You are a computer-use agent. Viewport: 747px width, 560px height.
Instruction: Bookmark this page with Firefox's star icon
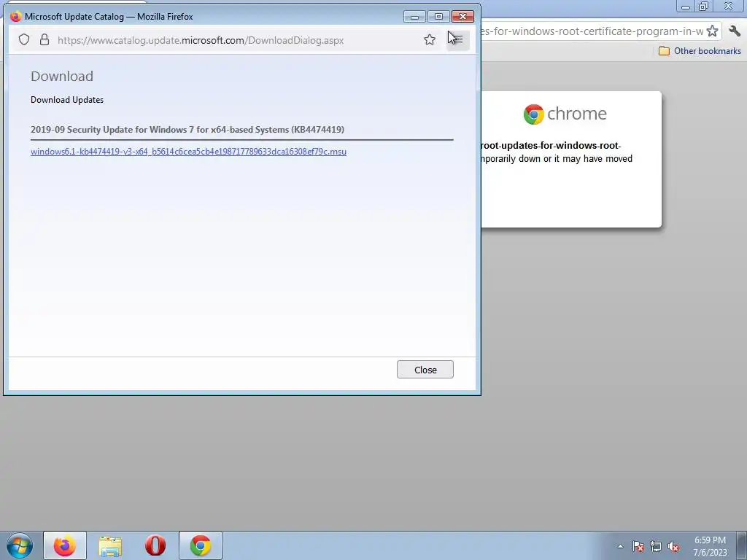[x=429, y=39]
